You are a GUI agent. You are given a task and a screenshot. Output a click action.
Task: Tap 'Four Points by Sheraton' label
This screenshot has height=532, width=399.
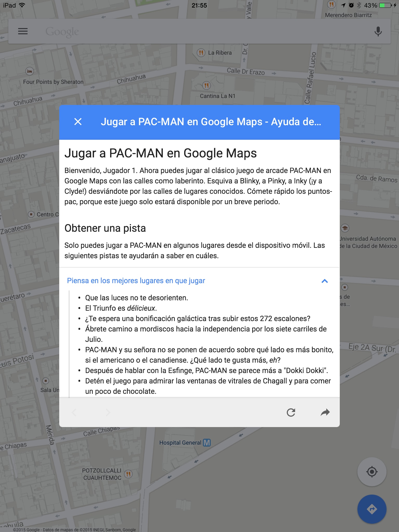[53, 82]
